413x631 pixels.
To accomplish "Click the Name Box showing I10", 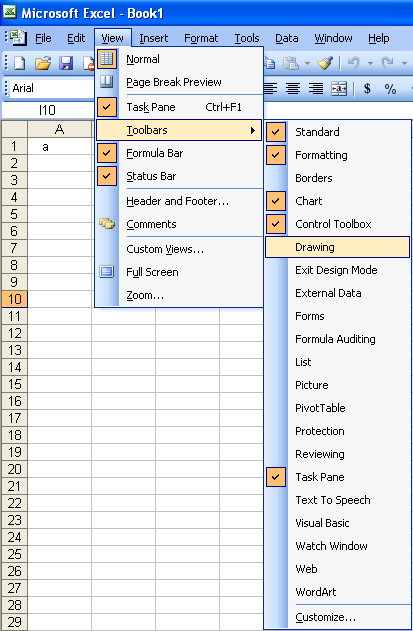I will click(47, 110).
